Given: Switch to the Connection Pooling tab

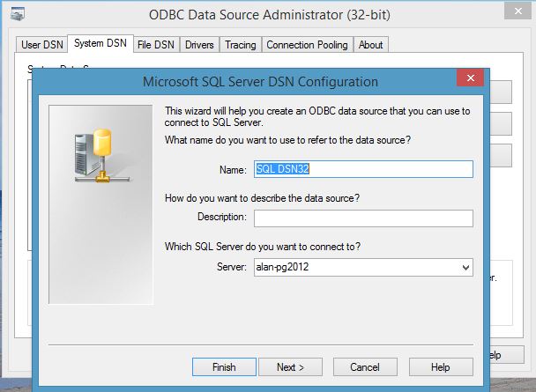Looking at the screenshot, I should pyautogui.click(x=308, y=45).
